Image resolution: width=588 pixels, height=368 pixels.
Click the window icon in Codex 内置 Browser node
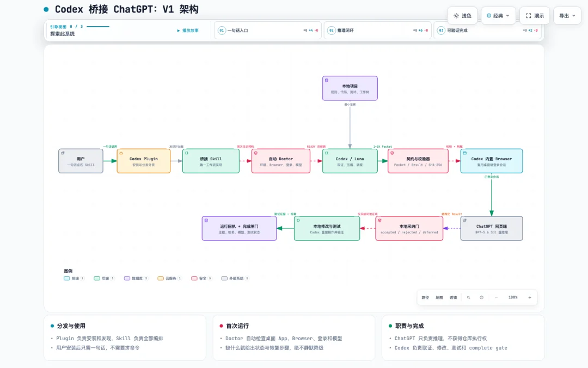(465, 153)
